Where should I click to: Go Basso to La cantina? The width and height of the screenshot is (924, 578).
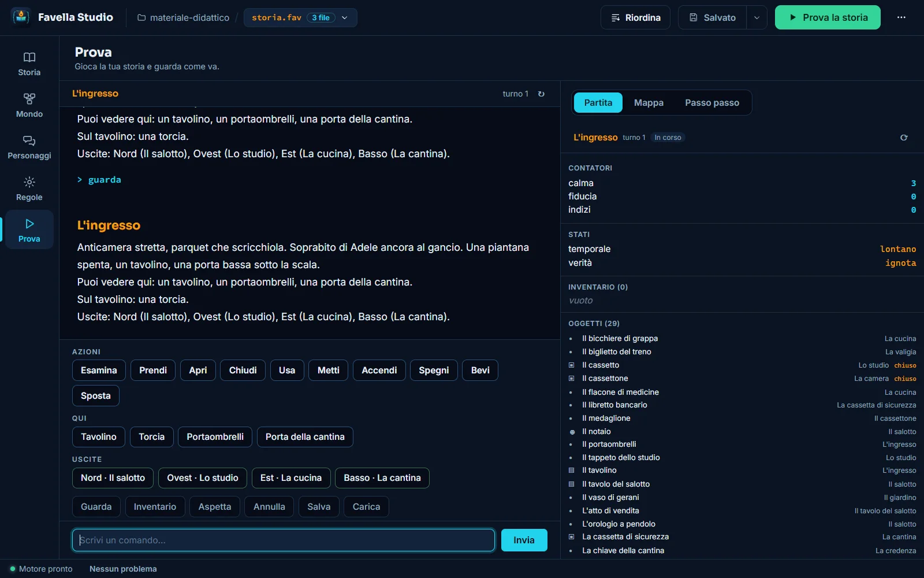coord(382,477)
